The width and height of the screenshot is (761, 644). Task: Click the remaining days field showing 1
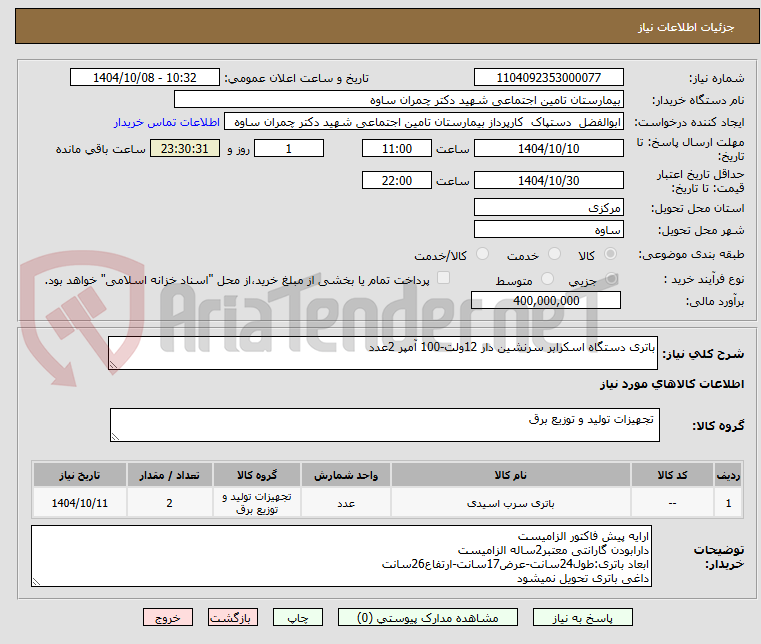(x=289, y=149)
